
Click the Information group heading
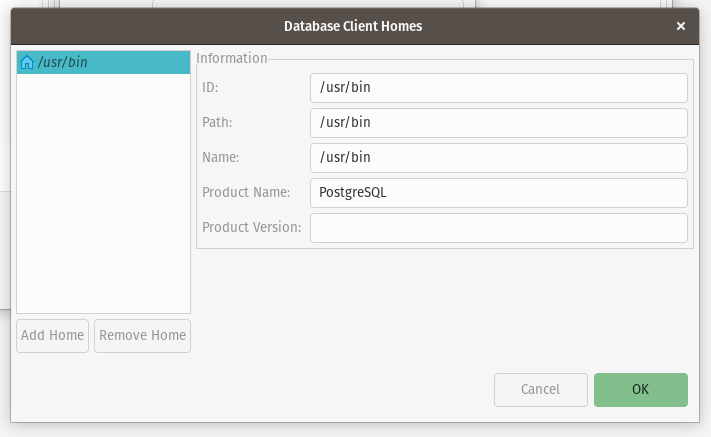pyautogui.click(x=232, y=58)
